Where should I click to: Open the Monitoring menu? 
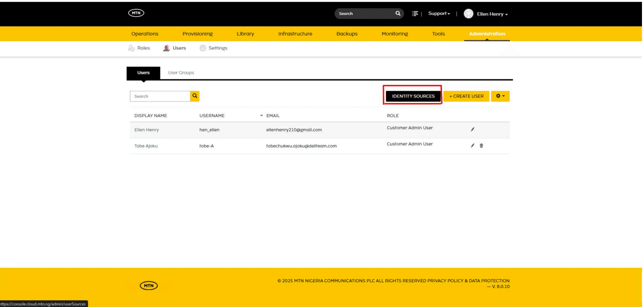pyautogui.click(x=395, y=34)
